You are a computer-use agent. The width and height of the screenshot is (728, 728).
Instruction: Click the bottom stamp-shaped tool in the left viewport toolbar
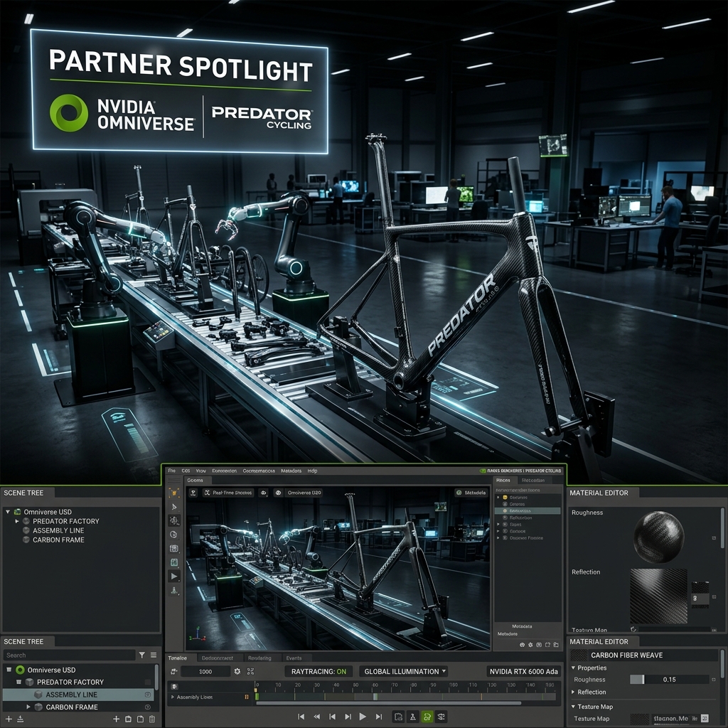174,591
